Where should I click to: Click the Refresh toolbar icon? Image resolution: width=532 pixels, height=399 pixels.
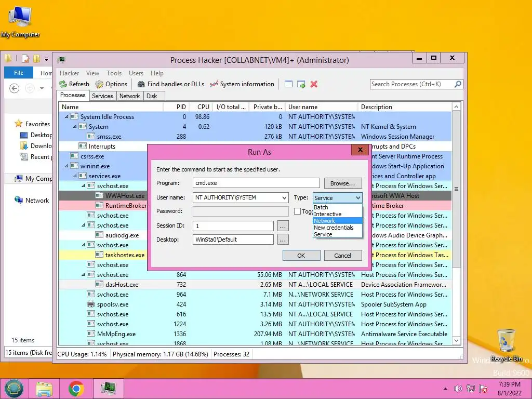[x=63, y=84]
